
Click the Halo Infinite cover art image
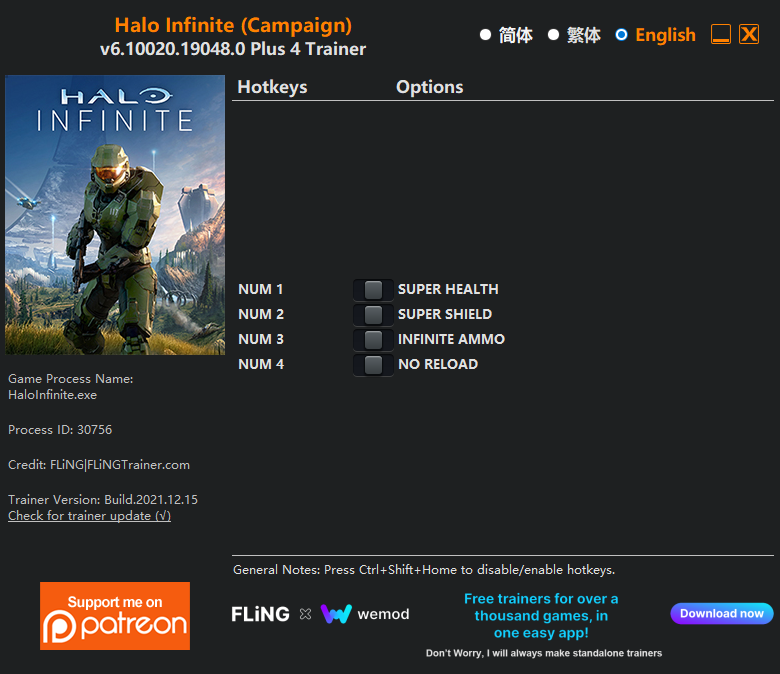(115, 215)
